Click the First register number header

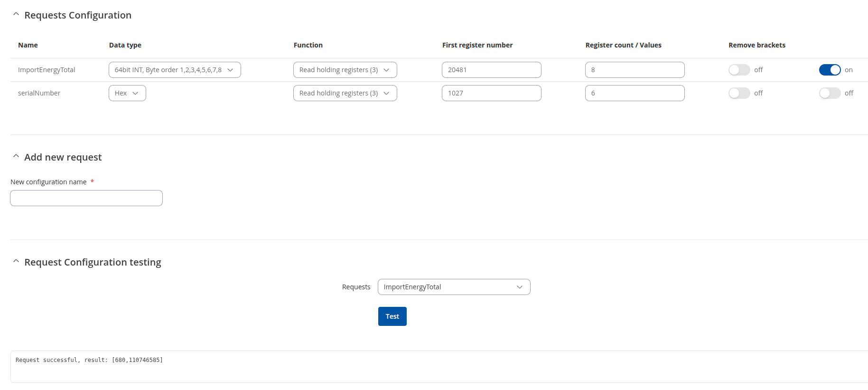pyautogui.click(x=477, y=45)
